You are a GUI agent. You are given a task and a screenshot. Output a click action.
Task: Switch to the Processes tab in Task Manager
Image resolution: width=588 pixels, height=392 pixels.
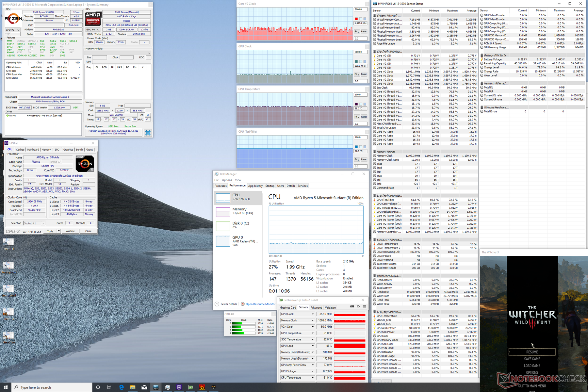click(220, 186)
